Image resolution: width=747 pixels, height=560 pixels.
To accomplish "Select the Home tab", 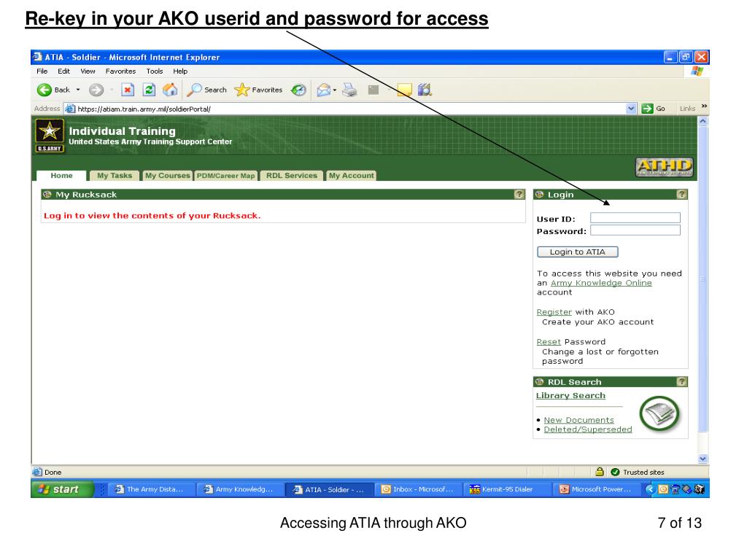I will [61, 176].
